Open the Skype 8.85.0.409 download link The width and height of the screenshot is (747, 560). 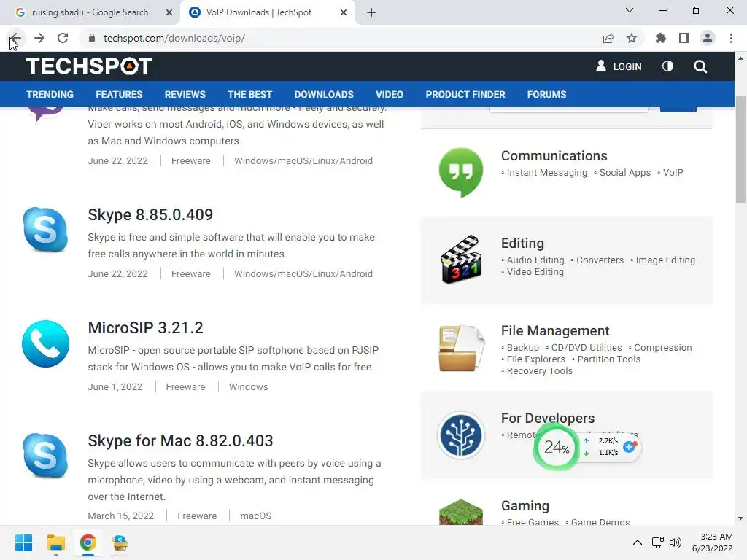pos(150,215)
